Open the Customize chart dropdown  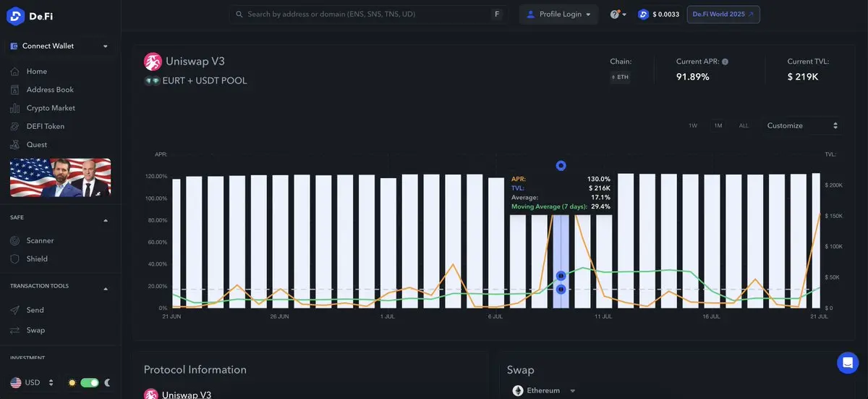(x=802, y=126)
